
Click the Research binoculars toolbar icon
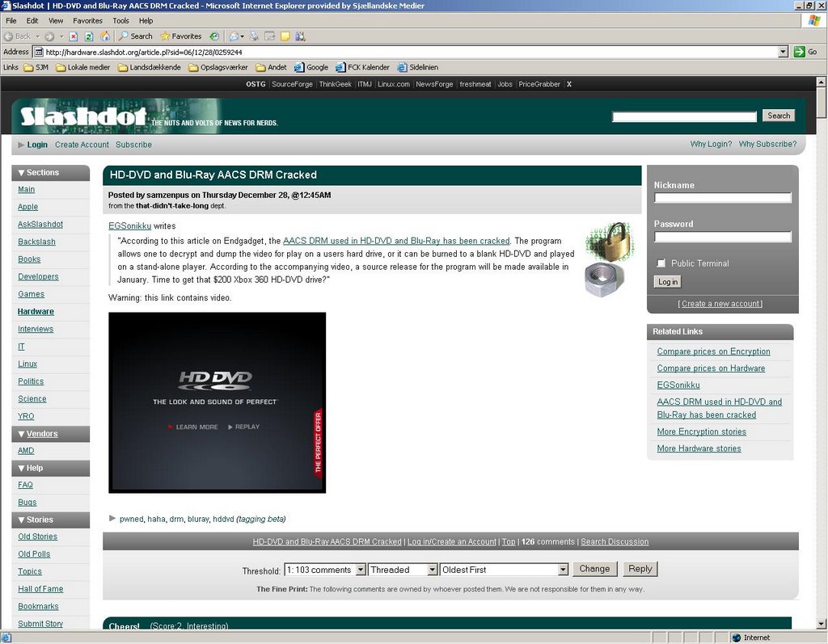point(301,36)
